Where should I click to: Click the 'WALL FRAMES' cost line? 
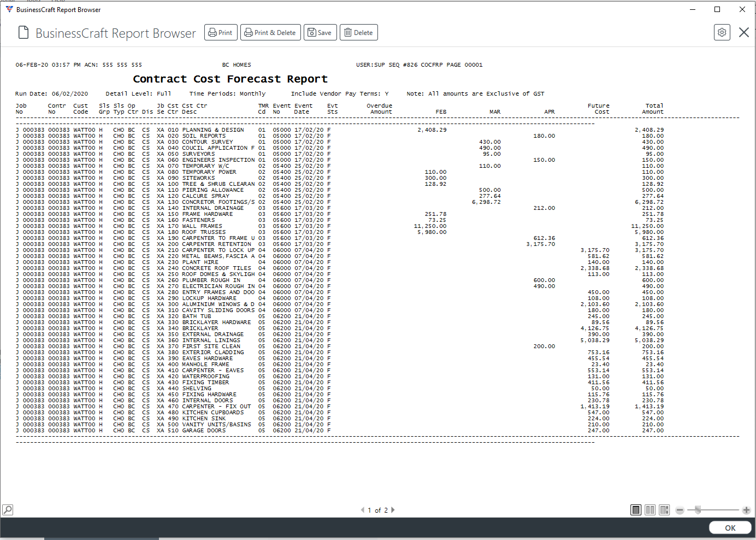(340, 226)
